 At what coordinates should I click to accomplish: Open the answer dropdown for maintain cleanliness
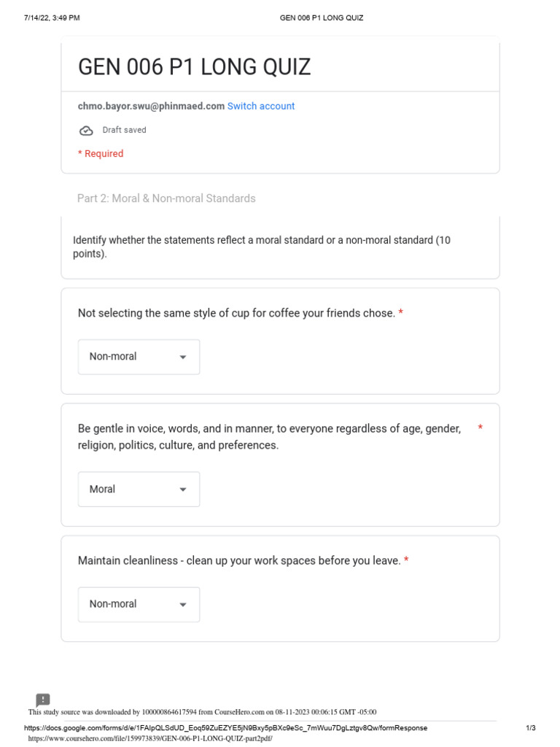[x=139, y=604]
